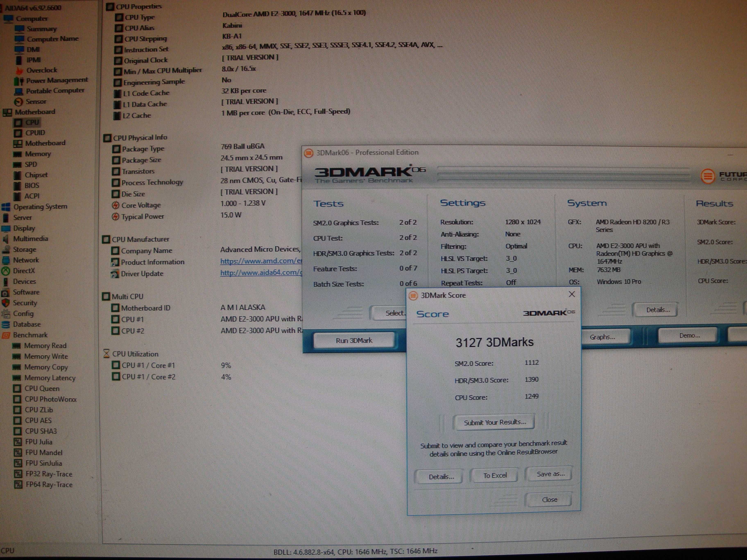Click the Sensor gauge icon
Screen dimensions: 747x560
coord(19,102)
